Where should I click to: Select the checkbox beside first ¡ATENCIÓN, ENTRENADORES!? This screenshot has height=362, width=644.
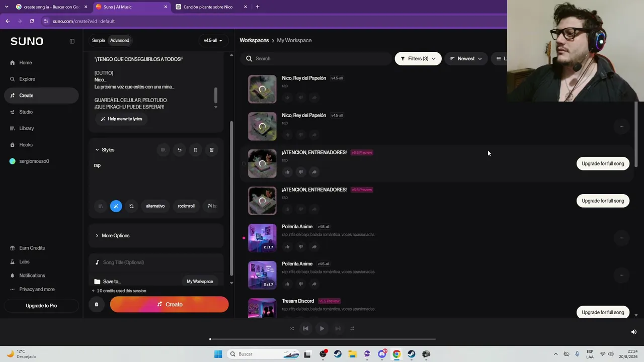click(x=244, y=163)
